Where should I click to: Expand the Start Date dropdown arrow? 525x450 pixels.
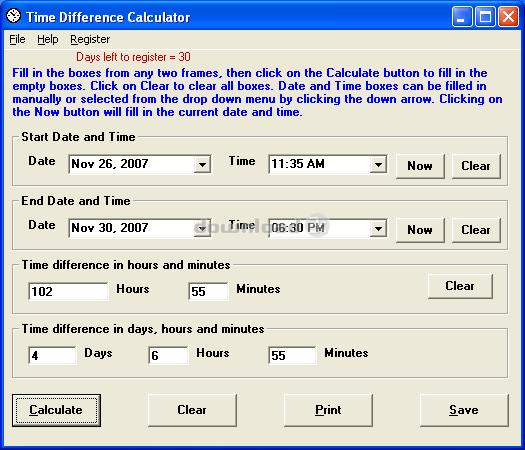tap(202, 164)
